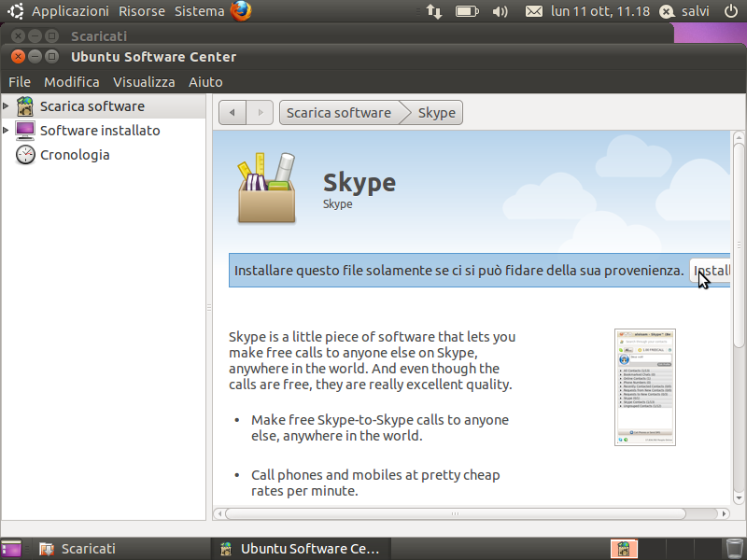Image resolution: width=747 pixels, height=560 pixels.
Task: Go back with the left arrow button
Action: click(x=233, y=112)
